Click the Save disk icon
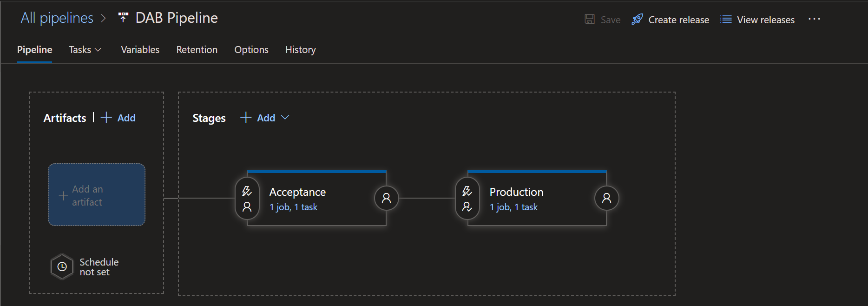 click(590, 20)
